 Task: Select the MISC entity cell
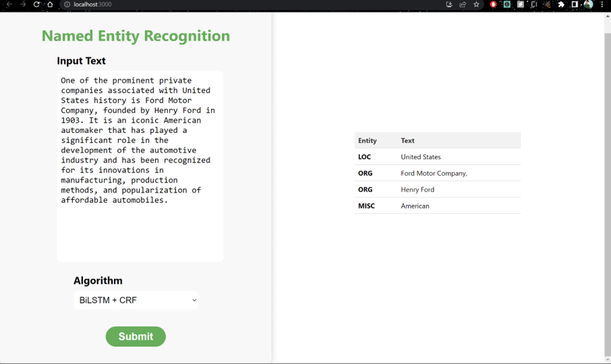[366, 206]
